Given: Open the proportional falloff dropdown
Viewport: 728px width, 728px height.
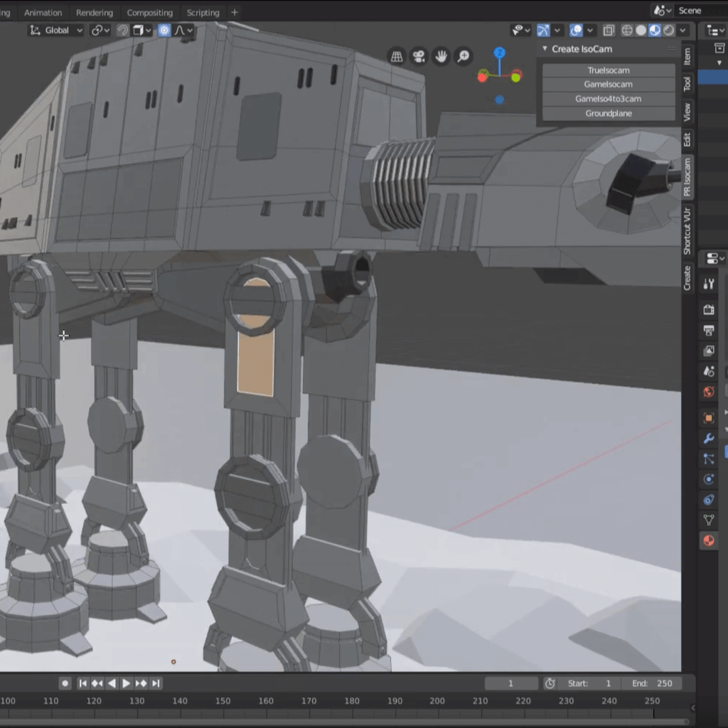Looking at the screenshot, I should [x=183, y=31].
